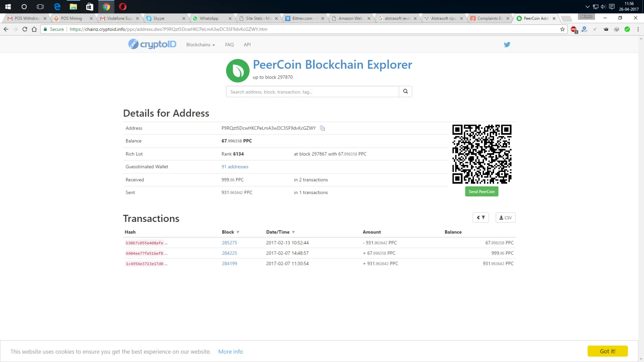The image size is (644, 362).
Task: Click the search magnifier button
Action: click(x=405, y=92)
